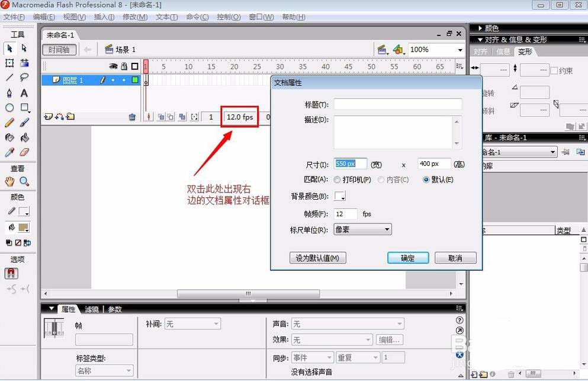Click the 确定 button
This screenshot has width=588, height=381.
pyautogui.click(x=408, y=258)
